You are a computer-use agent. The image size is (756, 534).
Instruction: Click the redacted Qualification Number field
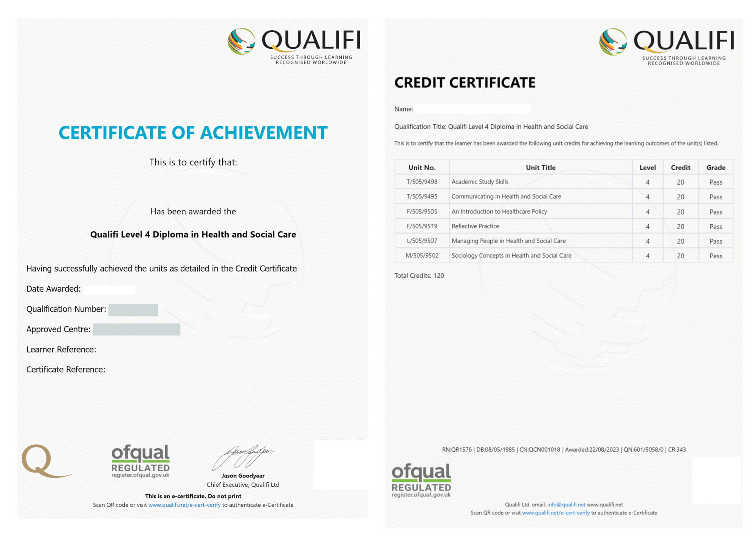pos(133,310)
